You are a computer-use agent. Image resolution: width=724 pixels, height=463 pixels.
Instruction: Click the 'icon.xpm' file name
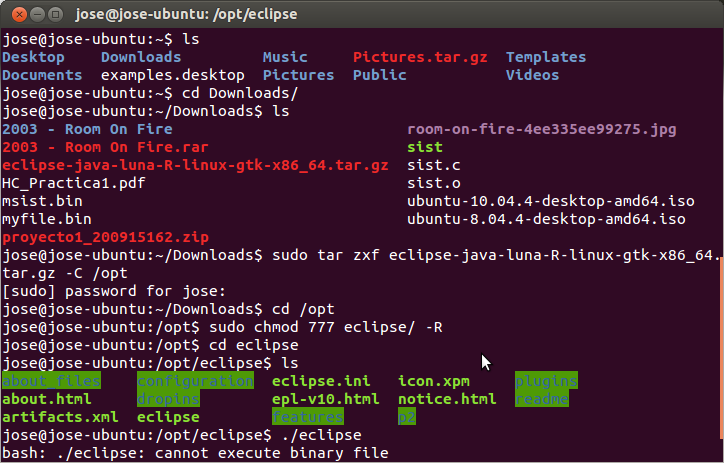pos(434,381)
